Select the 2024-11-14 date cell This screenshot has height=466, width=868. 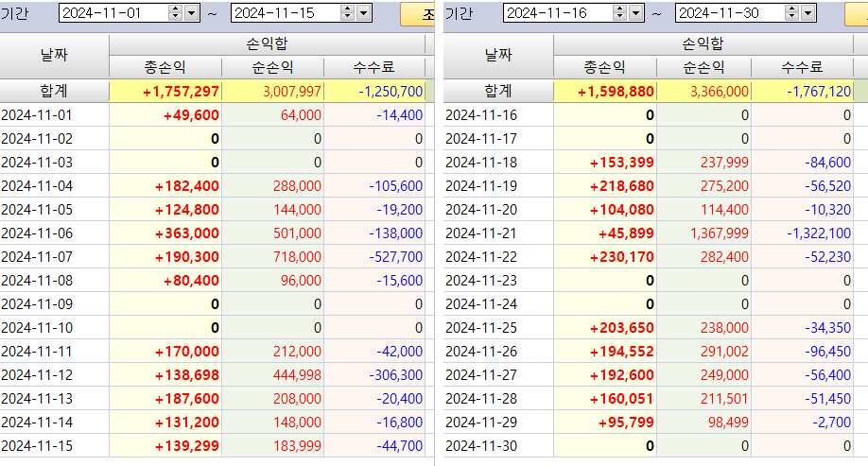[x=54, y=423]
